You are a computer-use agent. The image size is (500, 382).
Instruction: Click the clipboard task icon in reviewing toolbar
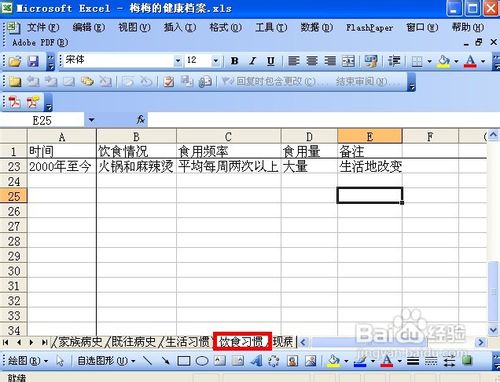(169, 81)
